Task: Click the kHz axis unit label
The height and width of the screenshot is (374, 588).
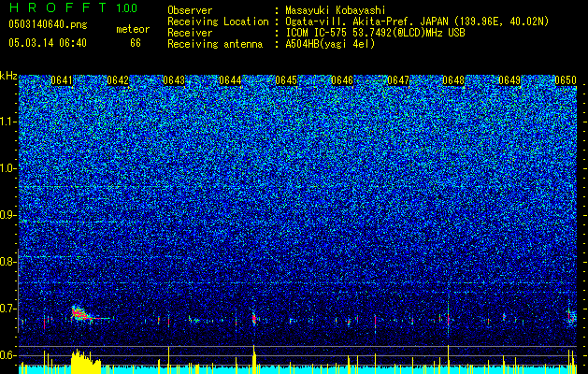Action: click(8, 76)
